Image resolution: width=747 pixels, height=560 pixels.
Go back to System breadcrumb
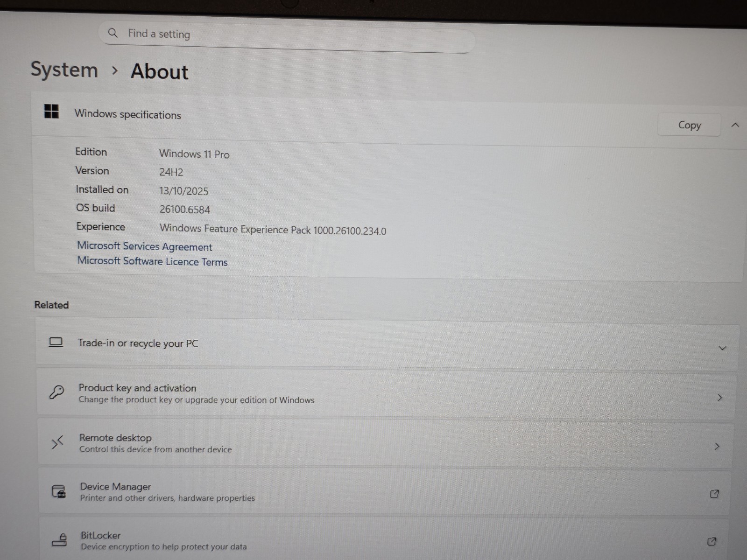pyautogui.click(x=64, y=70)
